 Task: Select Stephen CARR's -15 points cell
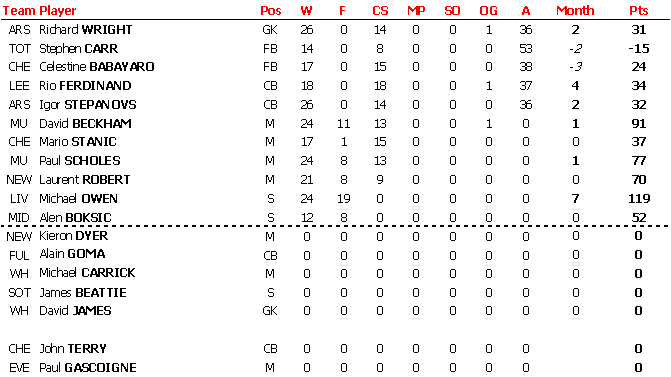[x=639, y=48]
